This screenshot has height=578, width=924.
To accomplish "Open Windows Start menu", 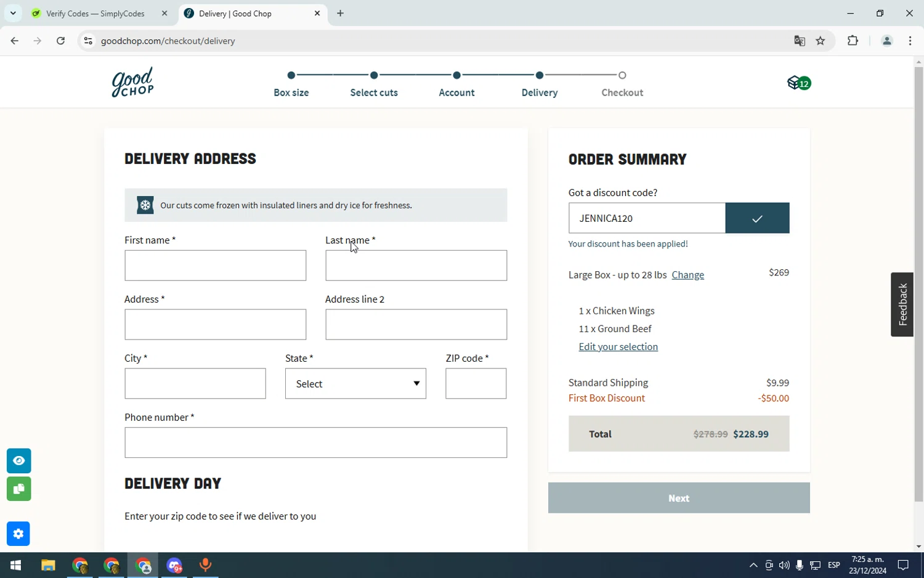I will 15,565.
